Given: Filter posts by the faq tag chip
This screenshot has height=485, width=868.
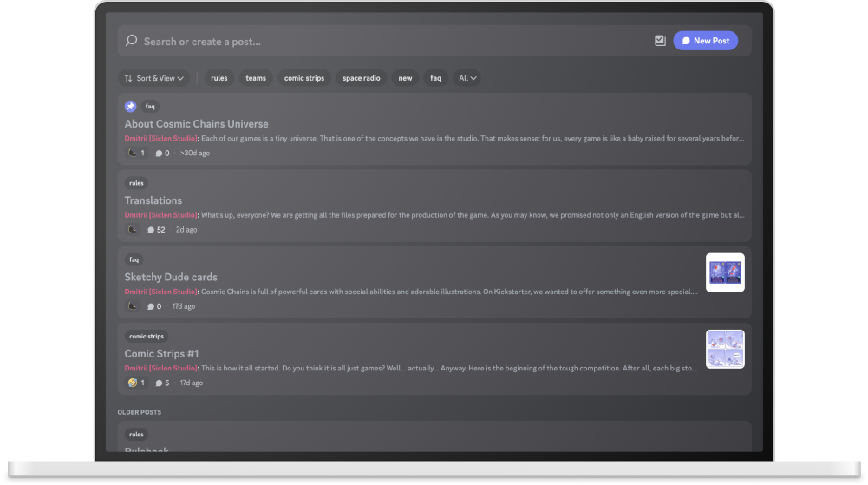Looking at the screenshot, I should coord(435,78).
